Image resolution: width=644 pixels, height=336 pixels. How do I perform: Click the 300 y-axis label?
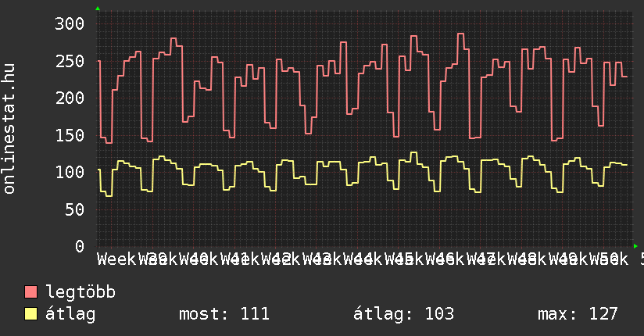(69, 23)
